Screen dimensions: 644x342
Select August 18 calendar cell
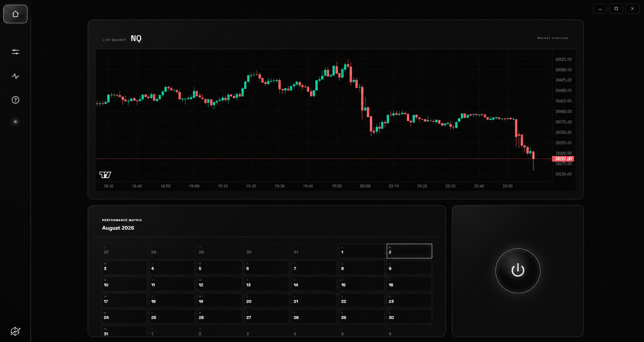(172, 300)
